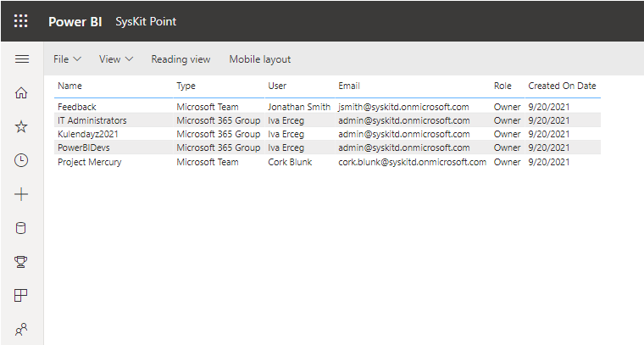The image size is (644, 345).
Task: Sort by the Type column header
Action: pos(186,86)
